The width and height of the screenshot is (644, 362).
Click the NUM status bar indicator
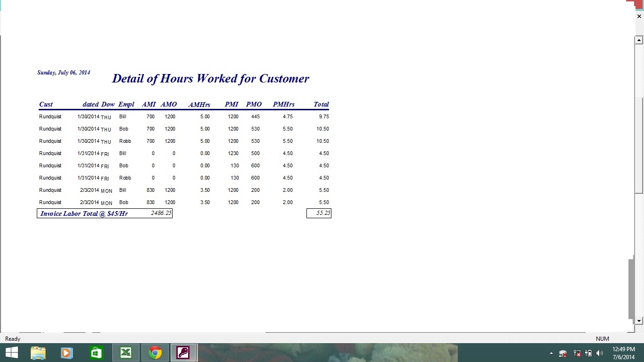coord(603,339)
